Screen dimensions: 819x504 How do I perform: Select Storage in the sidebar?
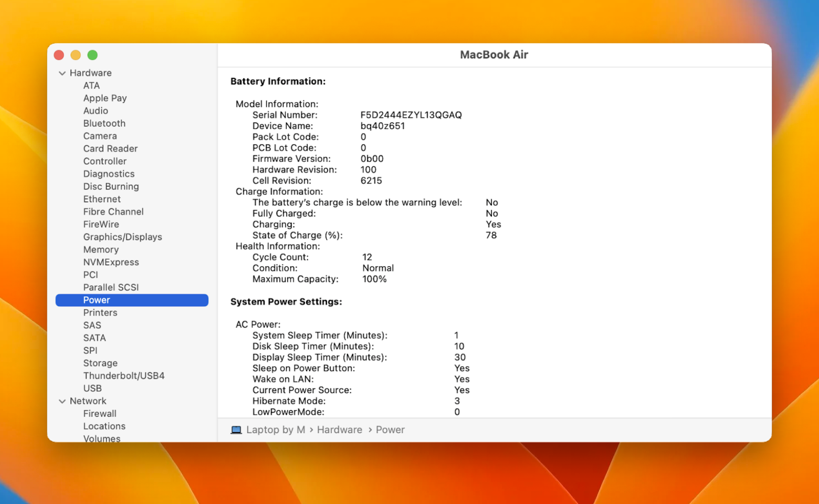[100, 363]
